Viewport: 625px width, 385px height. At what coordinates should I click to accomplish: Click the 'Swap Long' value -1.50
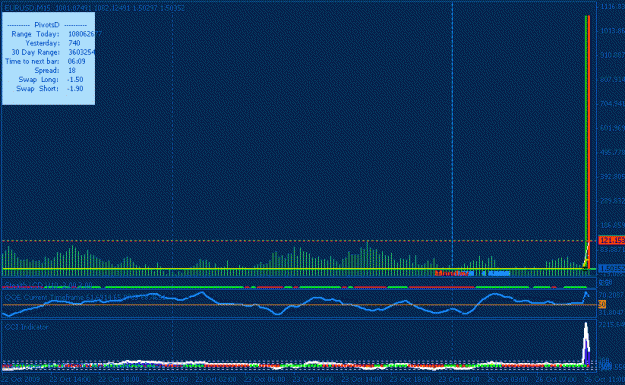75,80
